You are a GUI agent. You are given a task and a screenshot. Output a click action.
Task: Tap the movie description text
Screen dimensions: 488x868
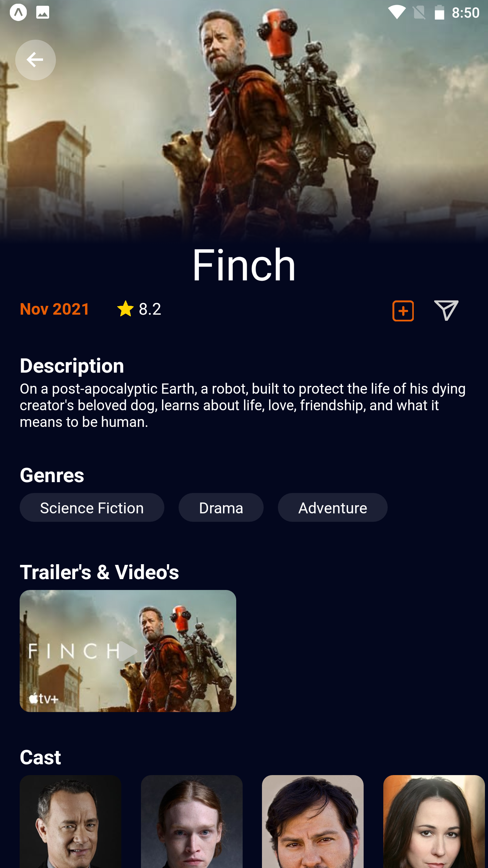tap(243, 405)
